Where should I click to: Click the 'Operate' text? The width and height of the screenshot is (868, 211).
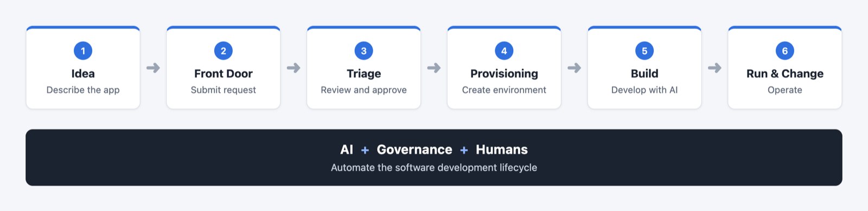(x=785, y=90)
